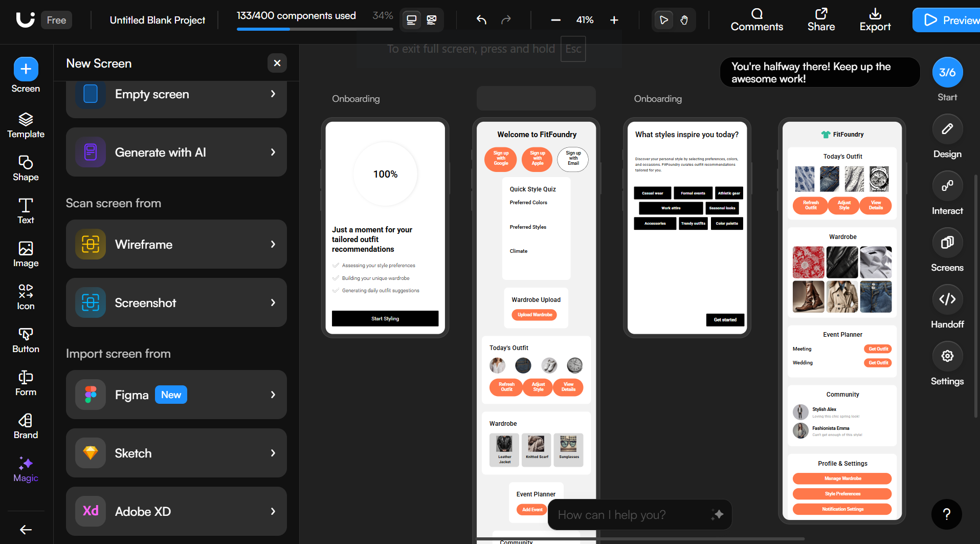Expand the Adobe XD import option
This screenshot has height=544, width=980.
coord(176,511)
